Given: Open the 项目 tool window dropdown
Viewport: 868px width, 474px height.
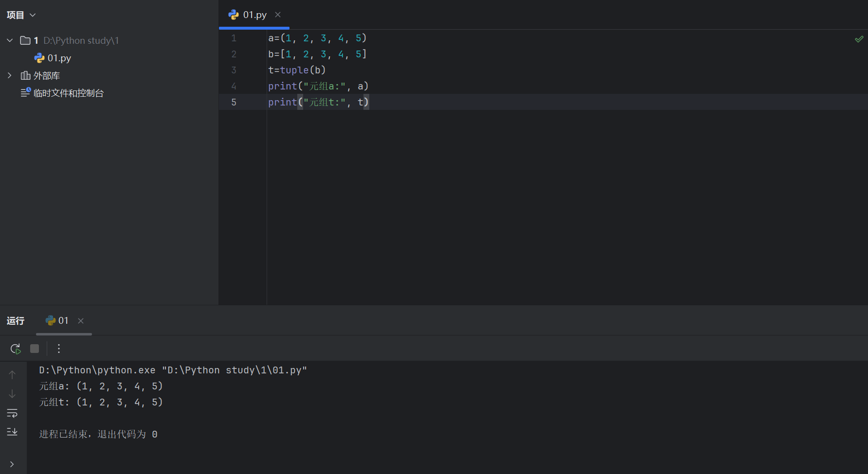Looking at the screenshot, I should click(21, 15).
